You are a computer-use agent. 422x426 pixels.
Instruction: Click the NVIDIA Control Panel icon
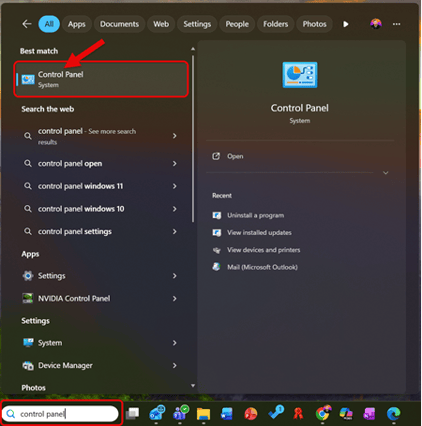pyautogui.click(x=28, y=298)
